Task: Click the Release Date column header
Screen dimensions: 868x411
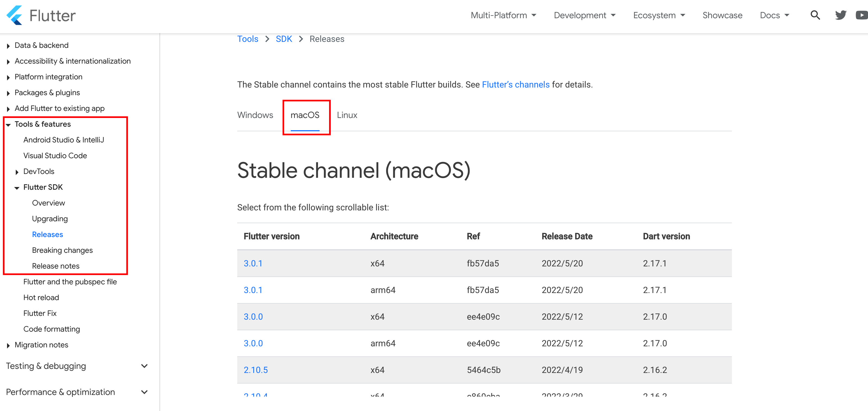Action: click(x=567, y=236)
